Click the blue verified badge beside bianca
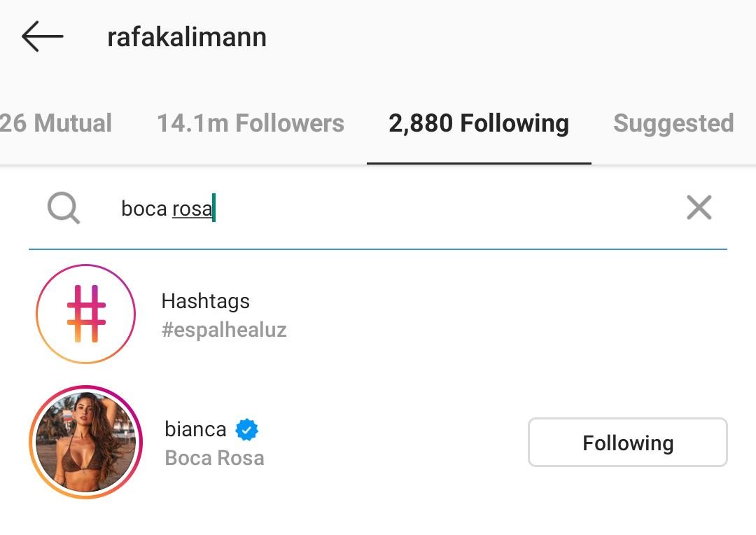Image resolution: width=756 pixels, height=535 pixels. click(x=246, y=429)
